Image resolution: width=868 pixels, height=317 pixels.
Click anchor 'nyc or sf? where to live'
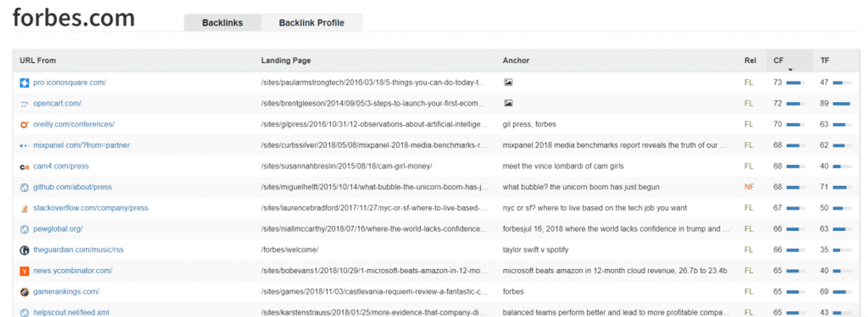point(595,208)
